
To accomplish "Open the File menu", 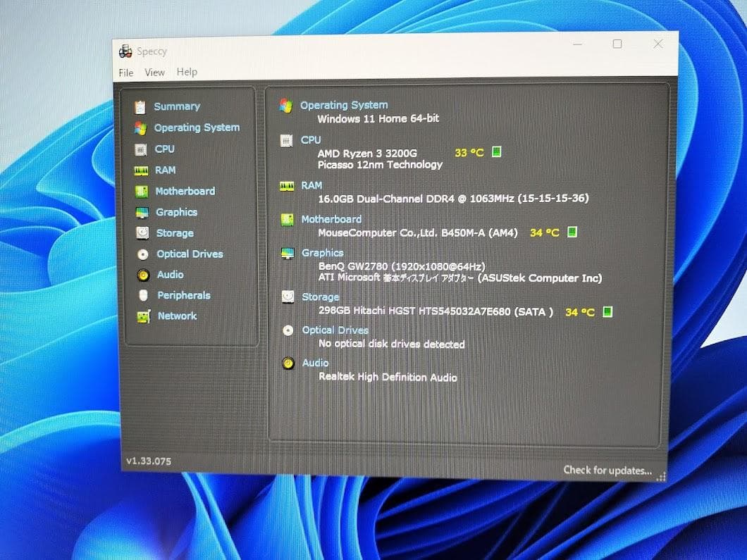I will point(125,72).
